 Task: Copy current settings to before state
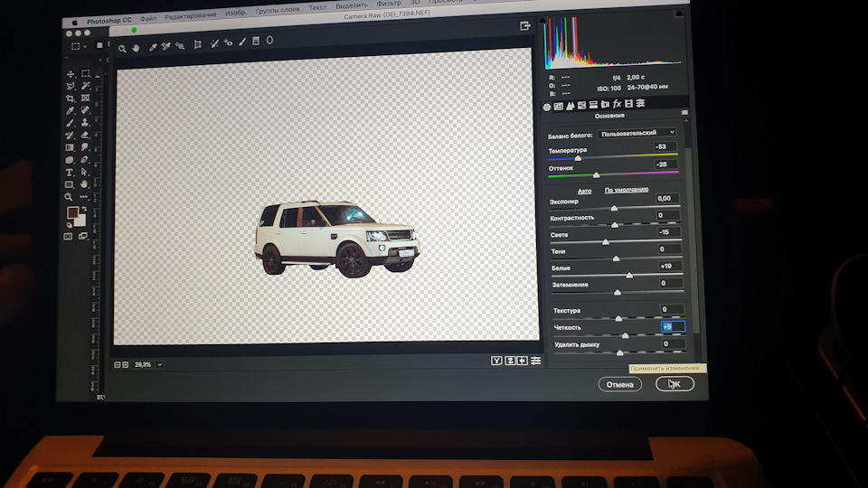click(x=523, y=361)
